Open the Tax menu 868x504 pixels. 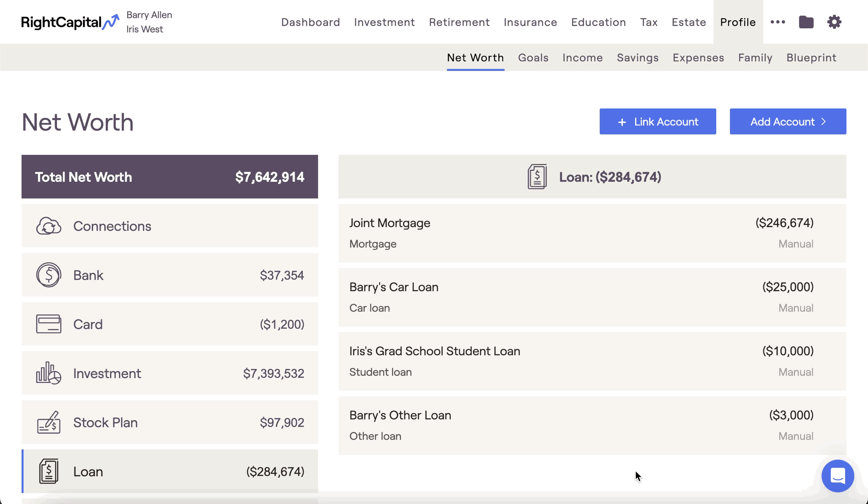(x=649, y=22)
